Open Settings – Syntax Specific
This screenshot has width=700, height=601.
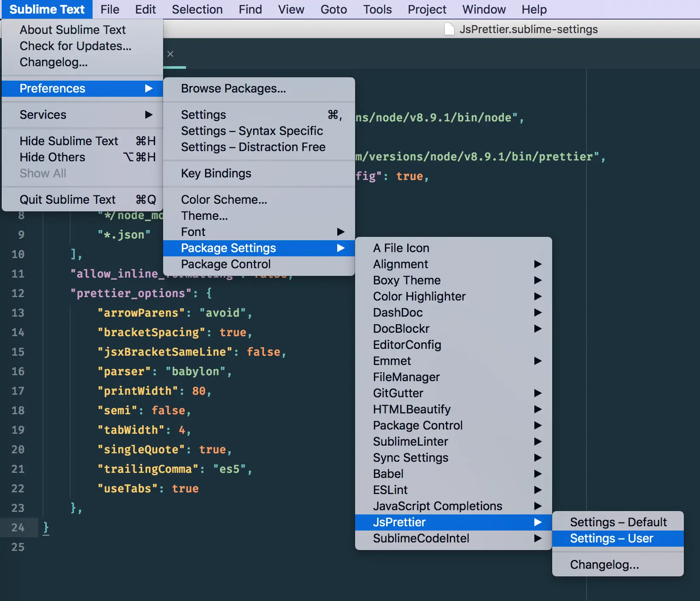[x=259, y=131]
